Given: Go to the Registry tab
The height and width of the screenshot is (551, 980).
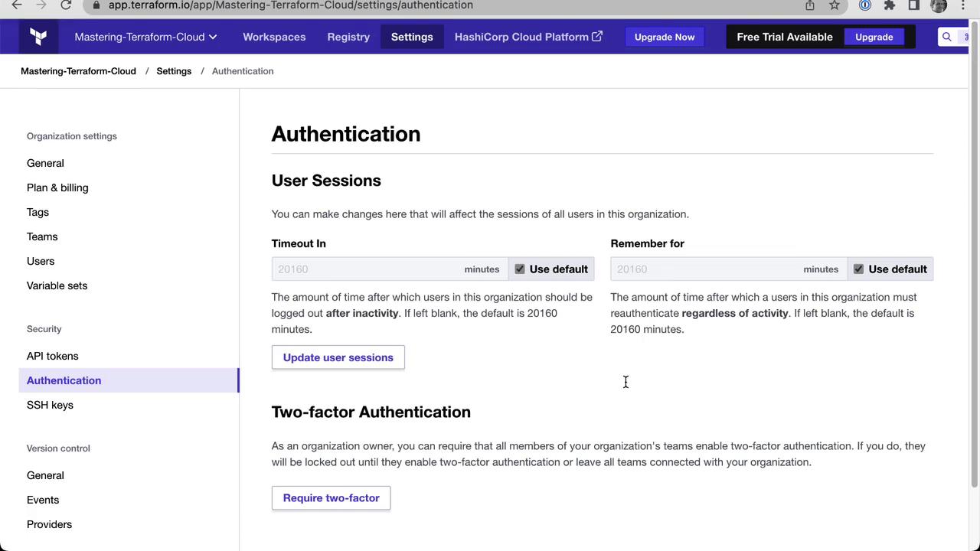Looking at the screenshot, I should (x=348, y=37).
